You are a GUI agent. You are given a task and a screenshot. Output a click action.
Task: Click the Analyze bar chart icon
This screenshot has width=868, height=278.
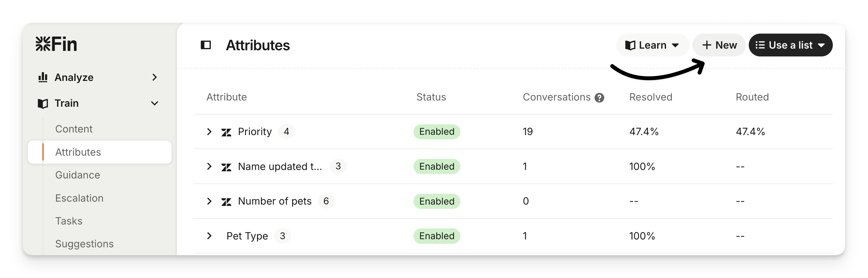(43, 77)
